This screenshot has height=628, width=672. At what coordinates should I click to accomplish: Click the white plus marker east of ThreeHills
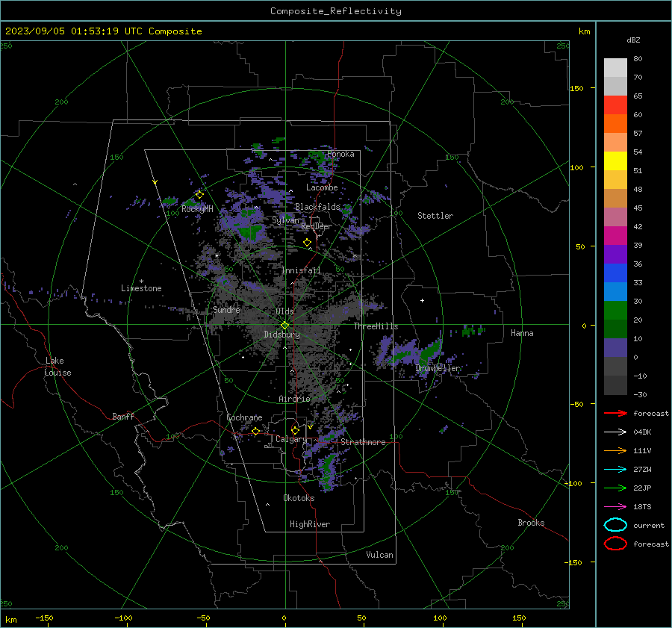[422, 300]
